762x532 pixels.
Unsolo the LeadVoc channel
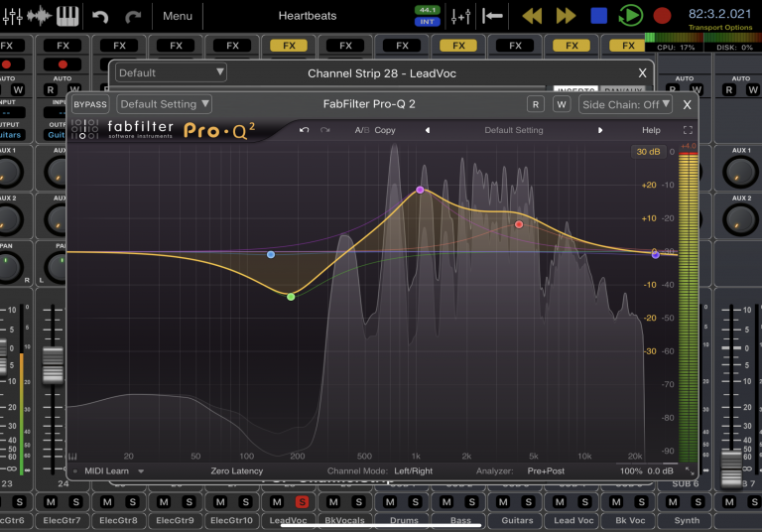(x=302, y=502)
